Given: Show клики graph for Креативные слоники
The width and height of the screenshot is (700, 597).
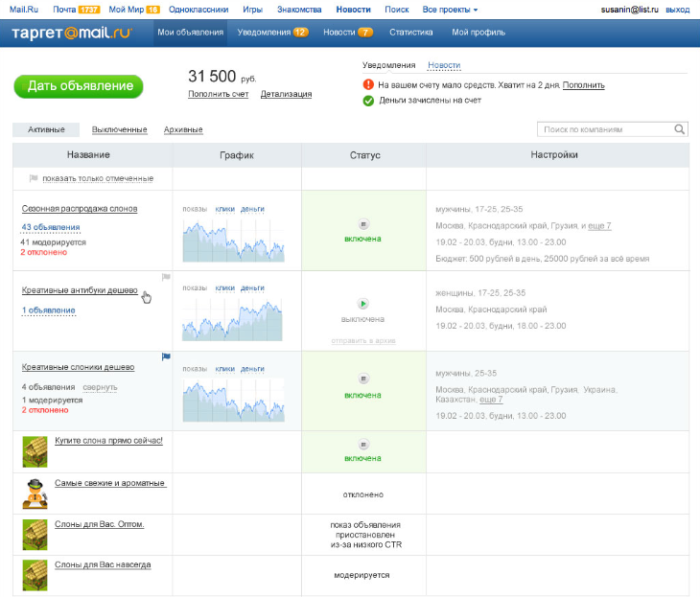Looking at the screenshot, I should pyautogui.click(x=225, y=369).
